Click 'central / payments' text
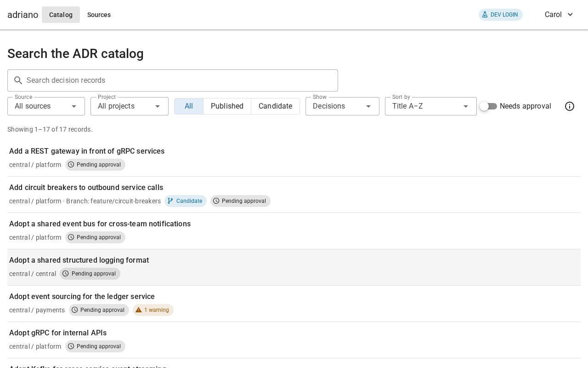Image resolution: width=588 pixels, height=368 pixels. pyautogui.click(x=37, y=310)
